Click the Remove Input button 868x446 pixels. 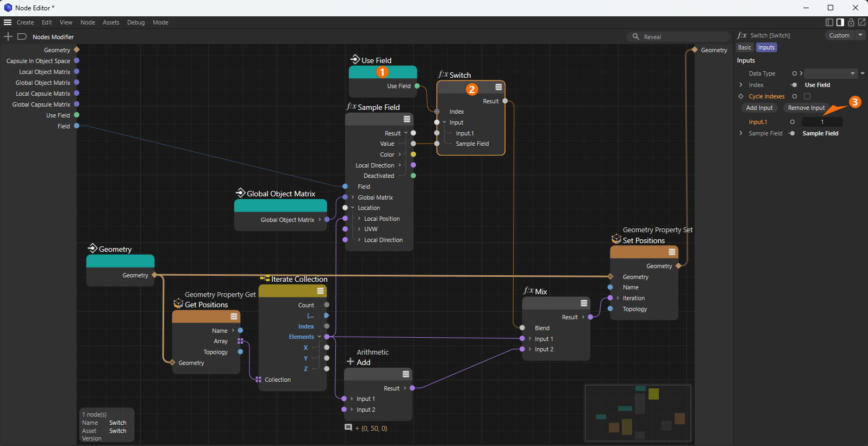[x=807, y=108]
